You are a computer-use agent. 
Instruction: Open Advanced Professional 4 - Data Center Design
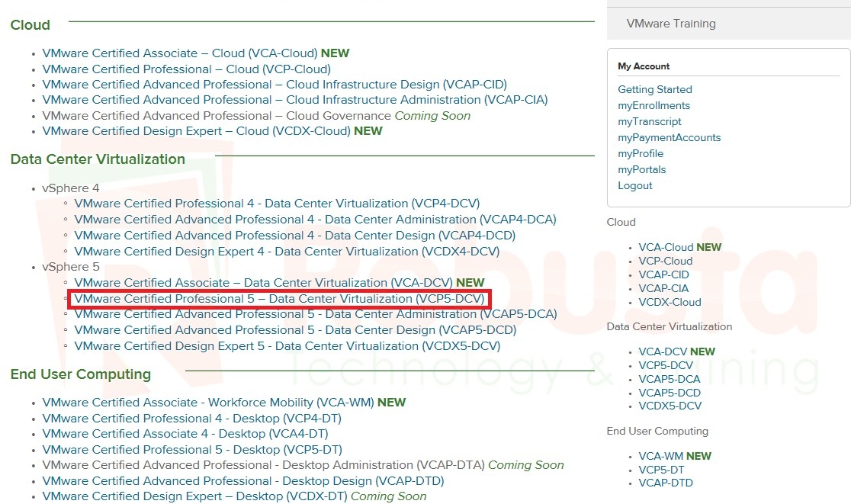[294, 236]
